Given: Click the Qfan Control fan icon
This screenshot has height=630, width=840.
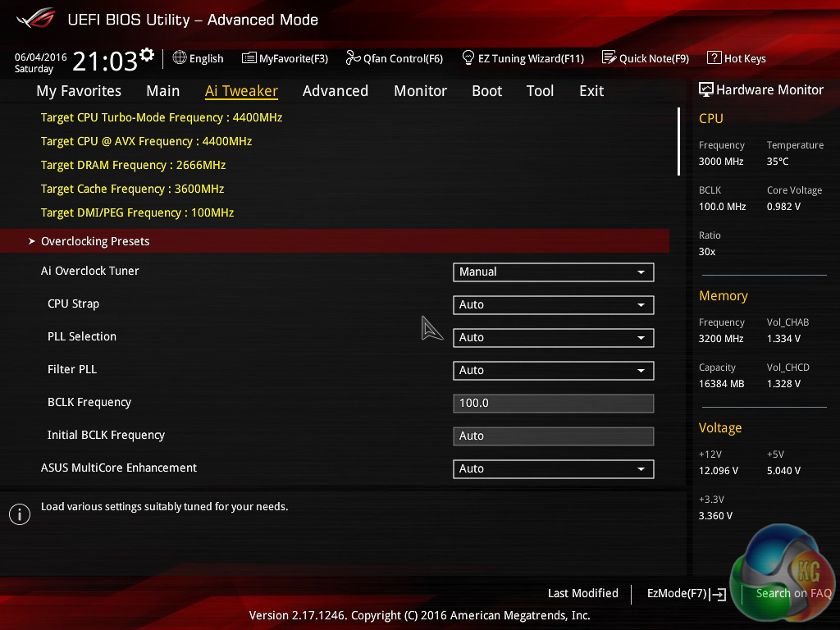Looking at the screenshot, I should (353, 57).
